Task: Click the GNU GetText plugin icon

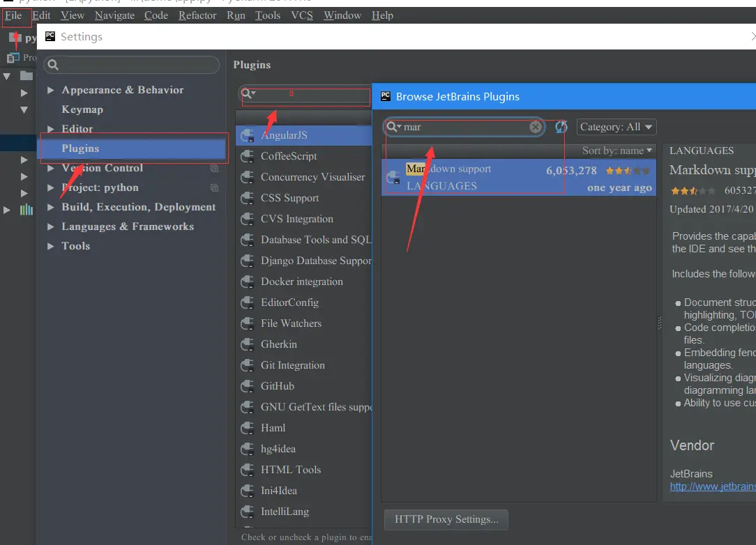Action: 248,407
